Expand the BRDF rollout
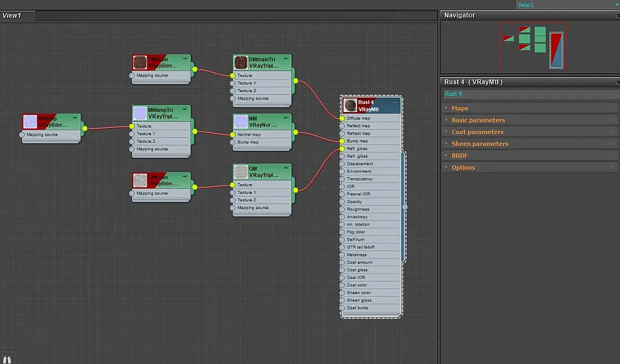Screen dimensions: 620x364 459,156
